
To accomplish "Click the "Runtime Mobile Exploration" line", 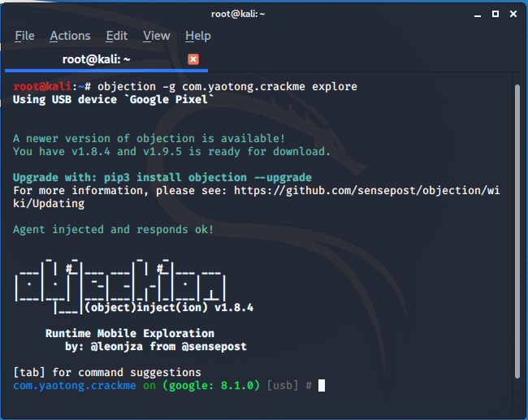I will click(x=130, y=333).
